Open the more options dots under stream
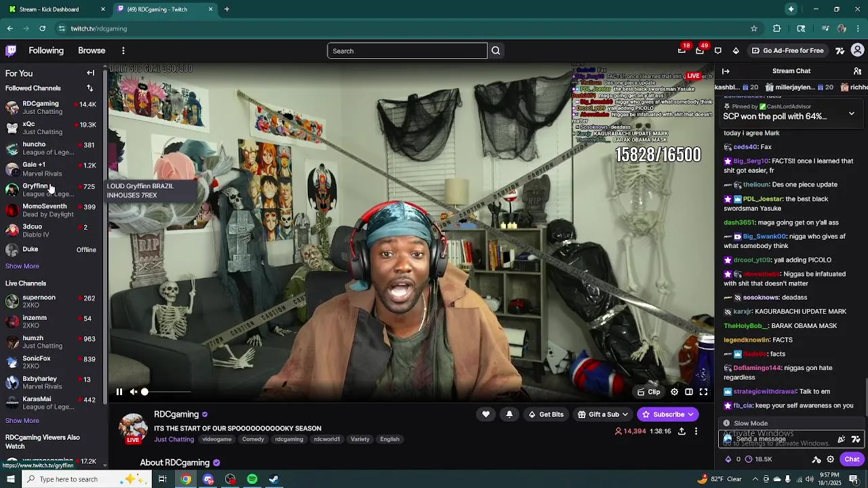The image size is (868, 488). tap(696, 431)
